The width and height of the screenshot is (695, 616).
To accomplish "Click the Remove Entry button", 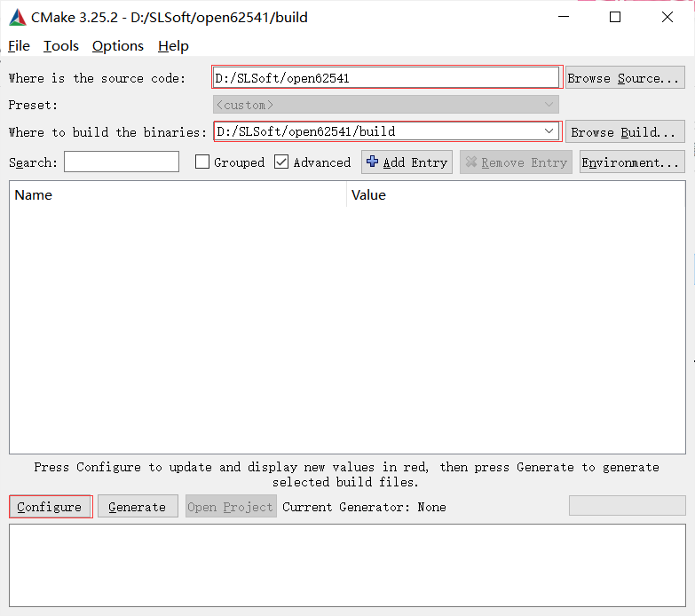I will (516, 162).
